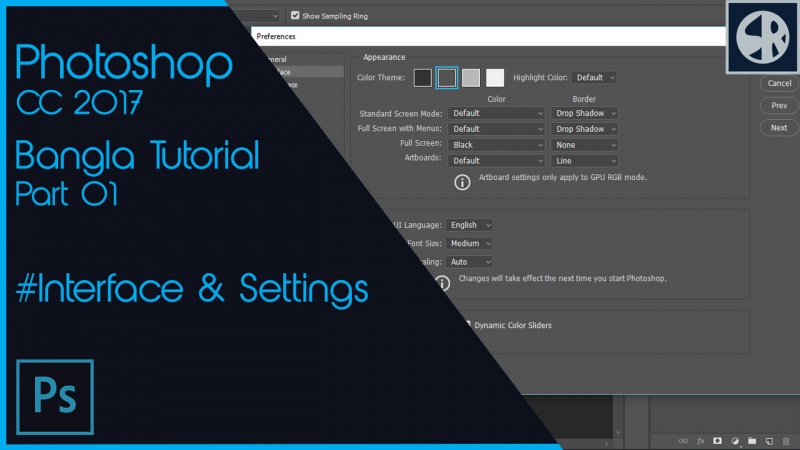Open the fx layer style menu

coord(701,441)
